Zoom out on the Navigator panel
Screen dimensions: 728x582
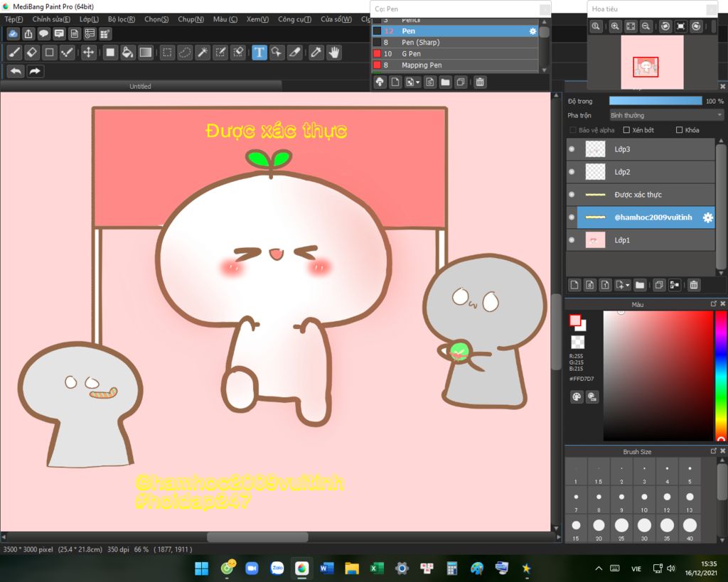646,26
